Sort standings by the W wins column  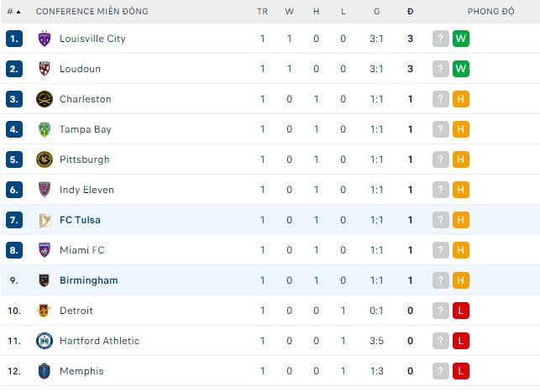click(289, 12)
